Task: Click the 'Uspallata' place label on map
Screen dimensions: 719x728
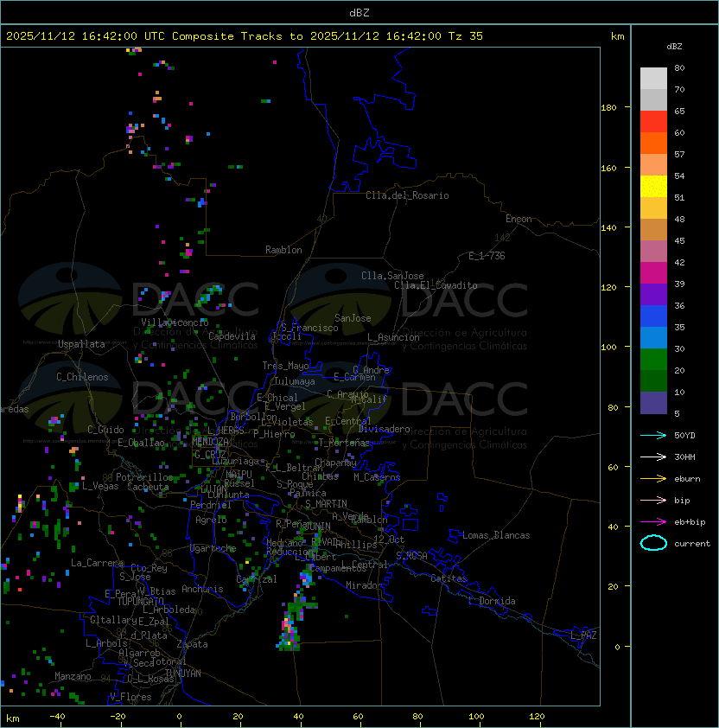Action: 81,344
